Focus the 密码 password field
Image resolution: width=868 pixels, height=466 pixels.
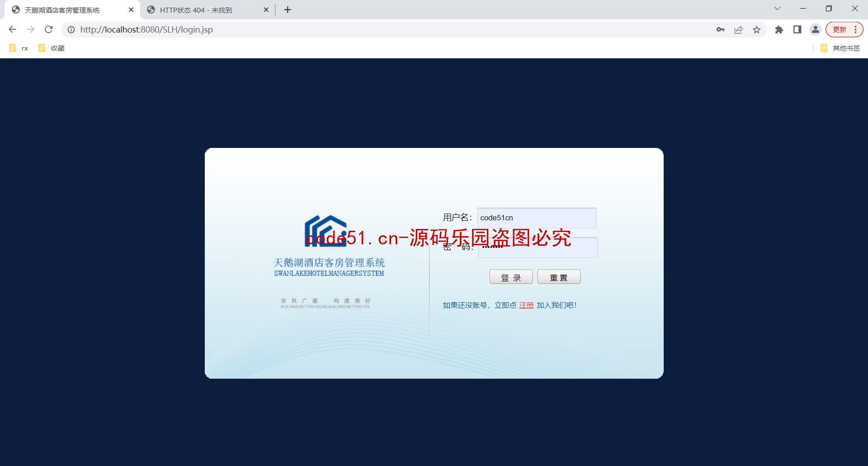538,247
